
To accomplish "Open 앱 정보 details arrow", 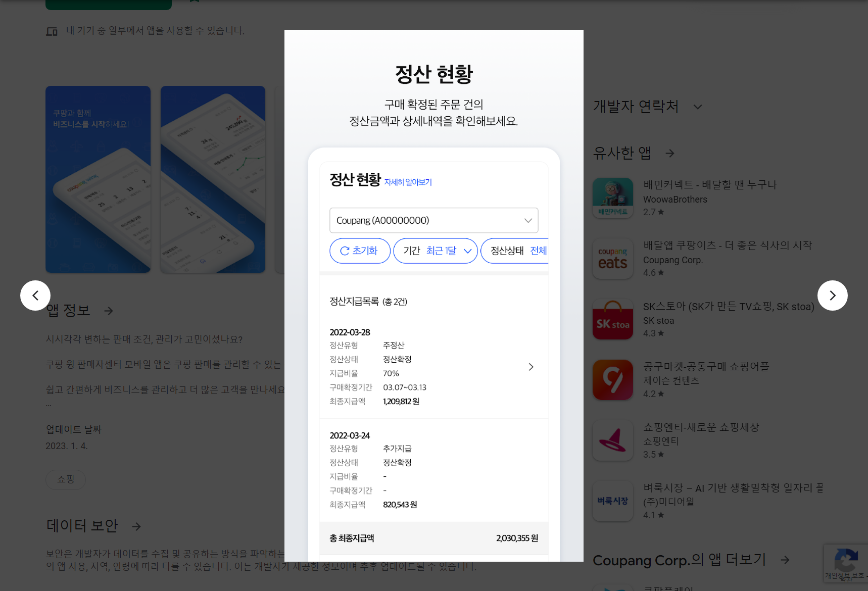I will [x=109, y=311].
